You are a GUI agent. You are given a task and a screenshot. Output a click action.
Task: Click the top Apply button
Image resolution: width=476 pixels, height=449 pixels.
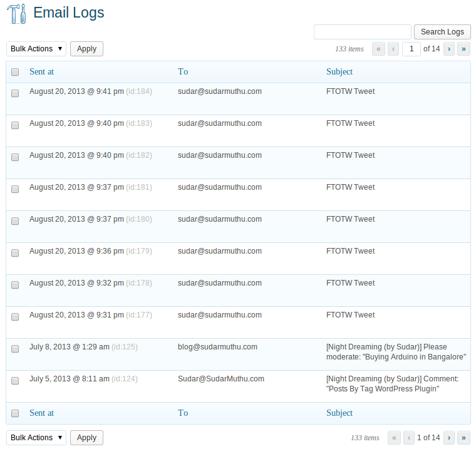click(86, 49)
